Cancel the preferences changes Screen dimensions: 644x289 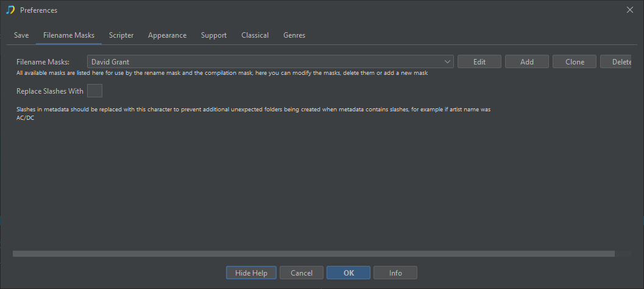pos(302,273)
